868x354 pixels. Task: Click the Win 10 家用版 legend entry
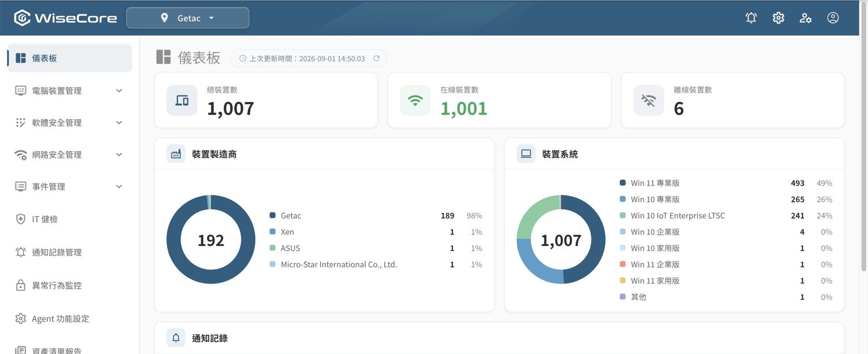[x=726, y=248]
